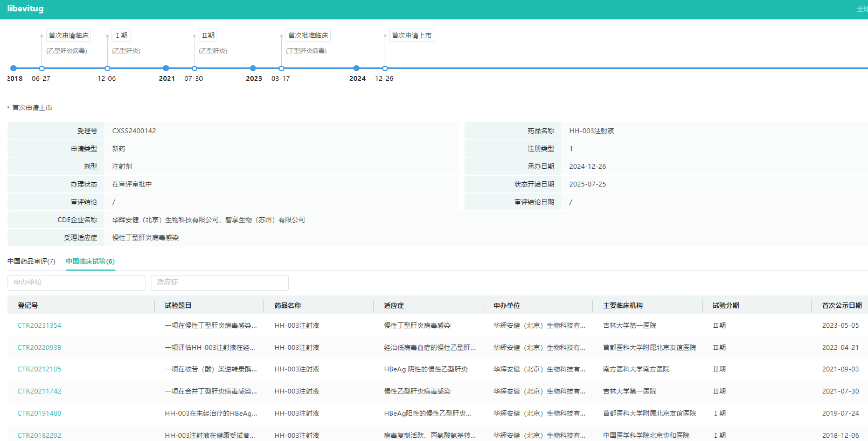This screenshot has width=868, height=441.
Task: Focus the 申办单位 filter input field
Action: [x=77, y=282]
